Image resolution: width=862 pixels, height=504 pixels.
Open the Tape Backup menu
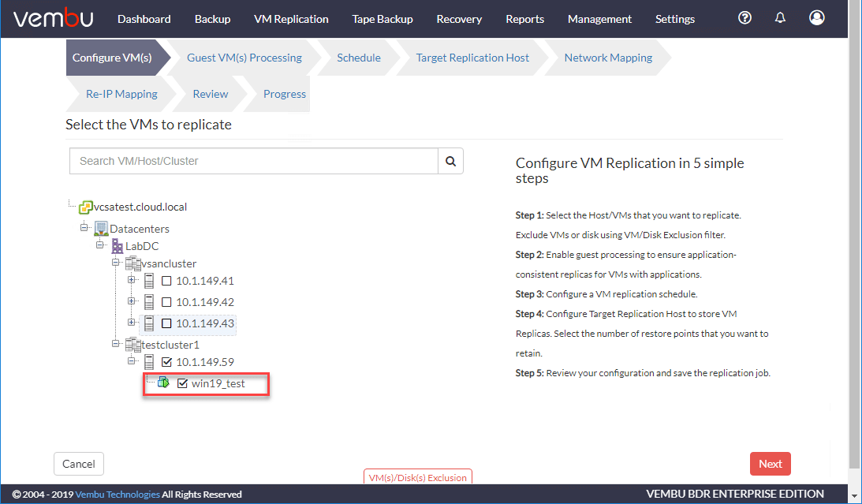click(382, 19)
